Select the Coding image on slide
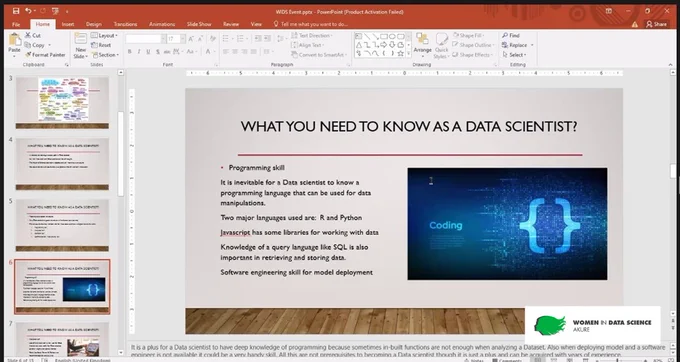This screenshot has height=362, width=680. pos(507,224)
